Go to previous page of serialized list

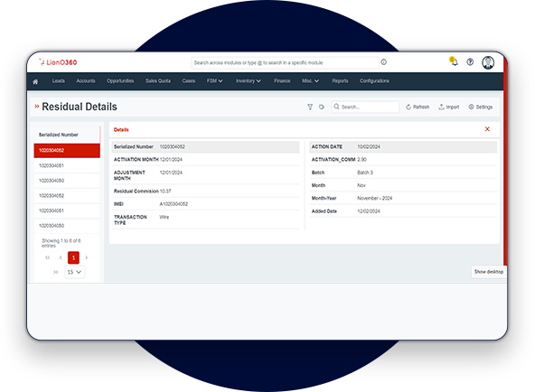[61, 257]
